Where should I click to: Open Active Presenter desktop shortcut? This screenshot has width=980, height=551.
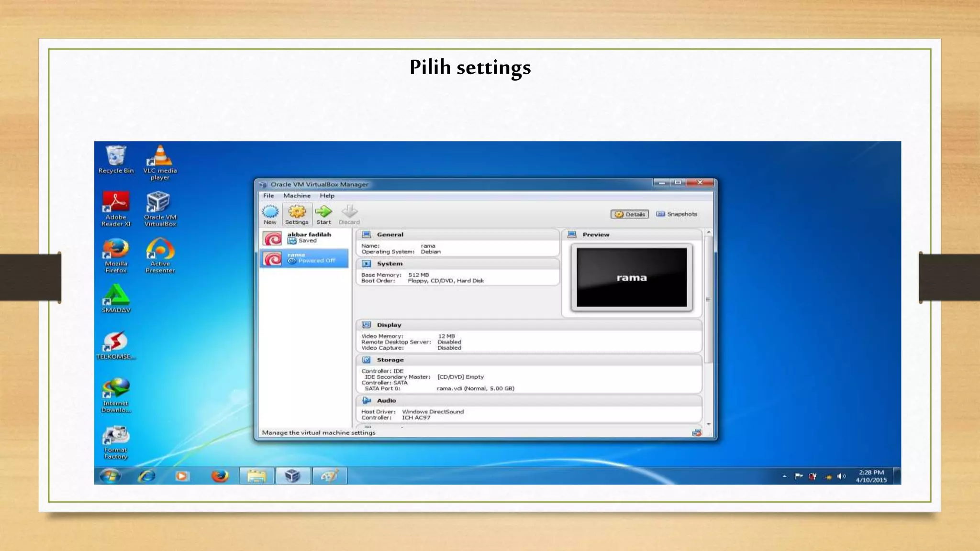tap(160, 255)
